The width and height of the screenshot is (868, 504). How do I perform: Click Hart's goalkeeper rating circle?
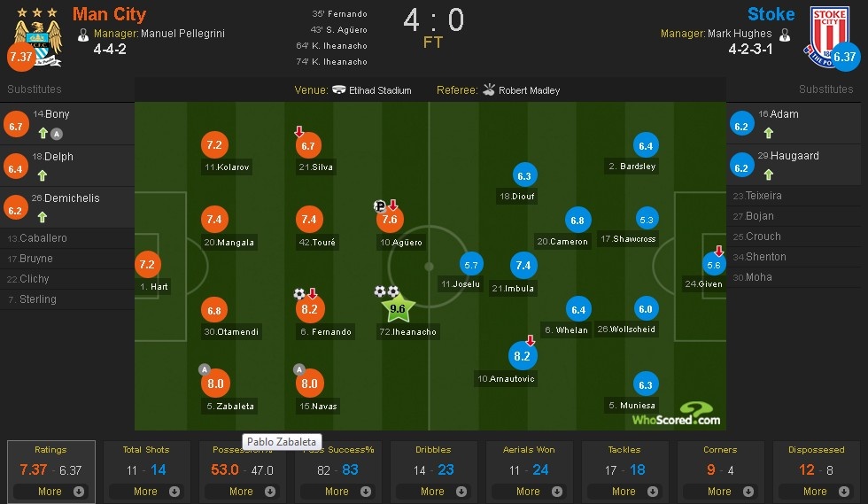[x=149, y=264]
